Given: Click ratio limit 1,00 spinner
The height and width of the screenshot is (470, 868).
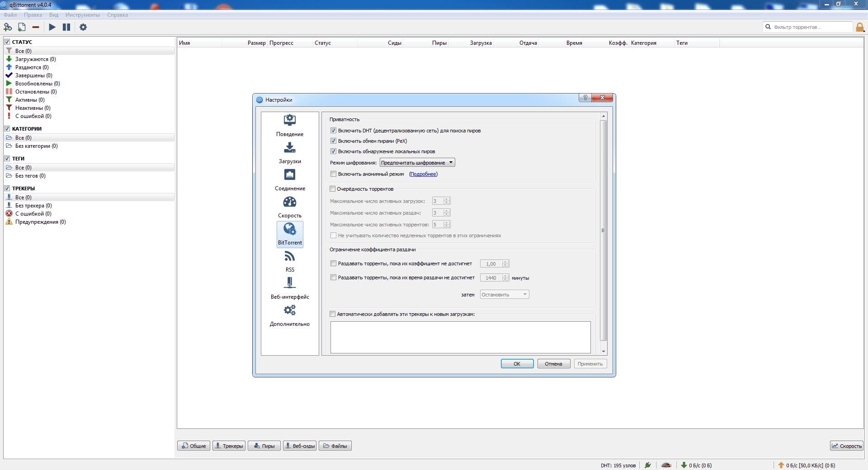Looking at the screenshot, I should coord(495,263).
